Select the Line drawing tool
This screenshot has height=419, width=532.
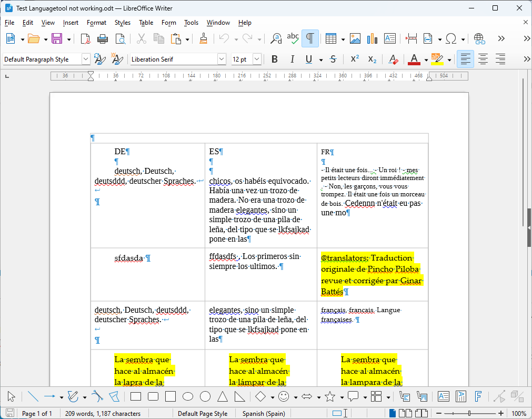(x=33, y=396)
